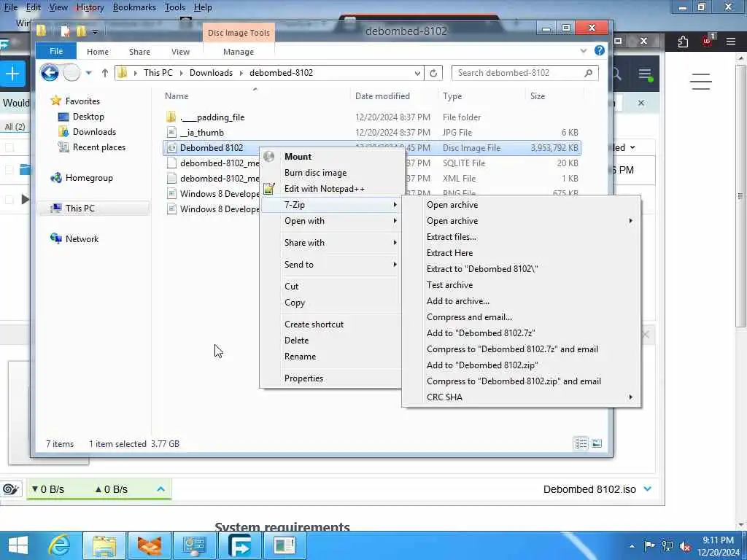Launch Internet Explorer from taskbar
Screen dimensions: 747x560
59,545
